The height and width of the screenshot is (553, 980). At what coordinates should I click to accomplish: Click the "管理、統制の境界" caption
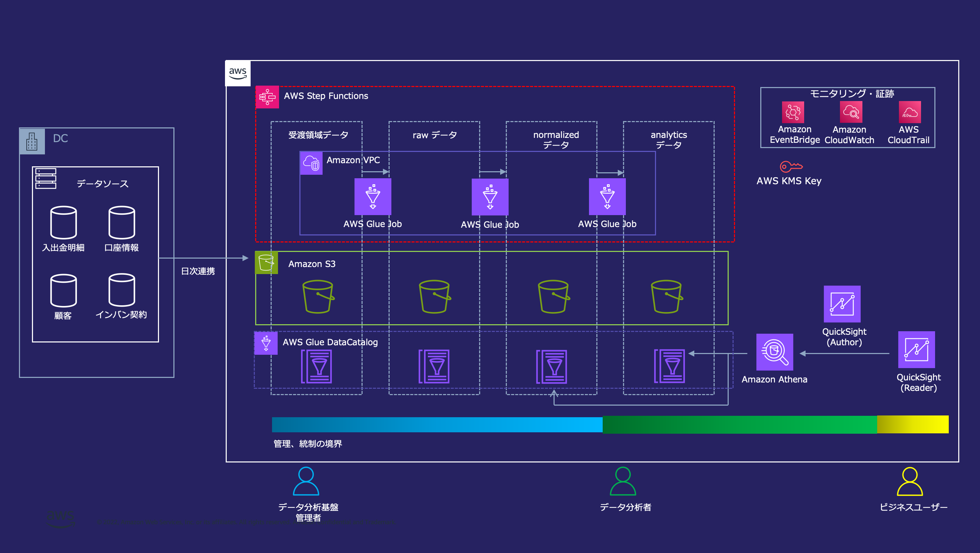click(308, 444)
